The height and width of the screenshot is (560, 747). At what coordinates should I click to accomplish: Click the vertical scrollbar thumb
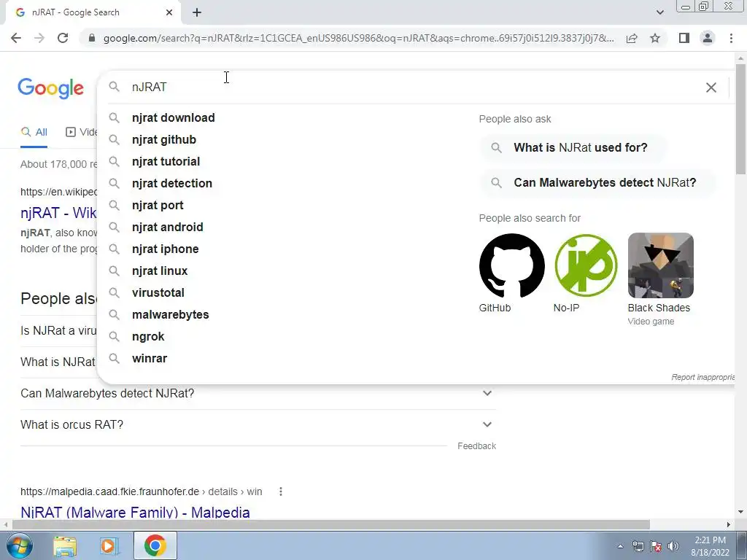[x=740, y=119]
